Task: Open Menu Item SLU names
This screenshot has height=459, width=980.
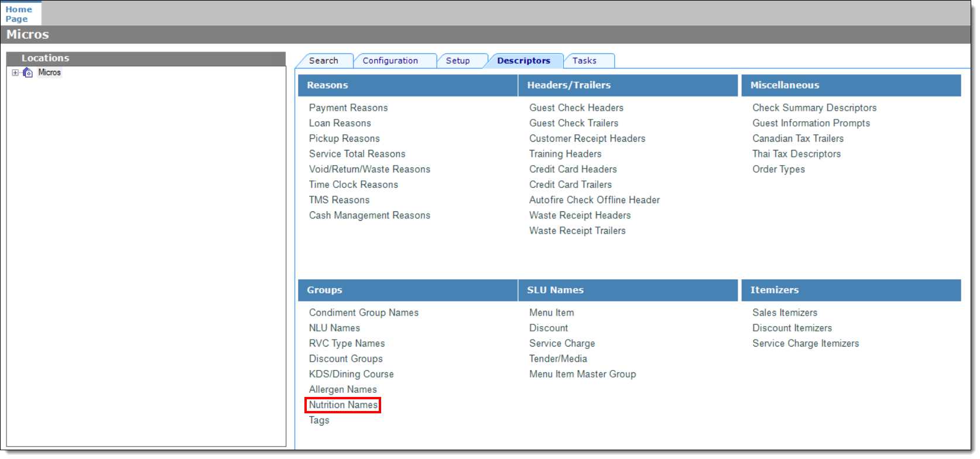Action: tap(551, 313)
